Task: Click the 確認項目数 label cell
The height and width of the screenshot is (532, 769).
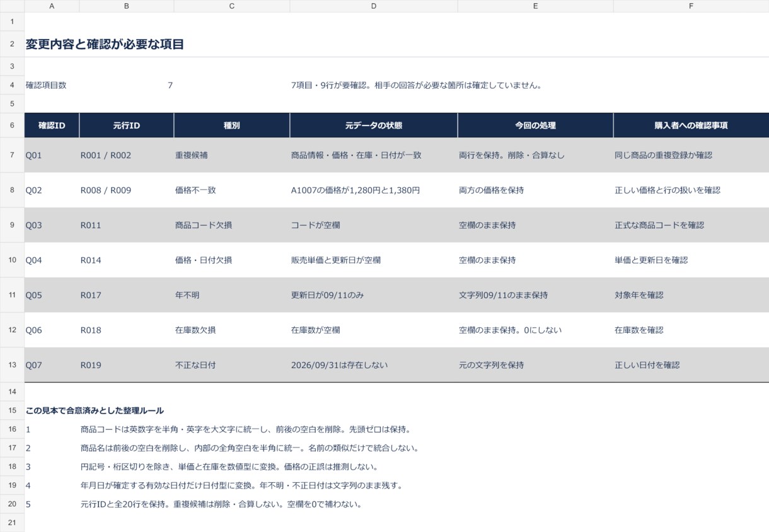Action: point(52,85)
